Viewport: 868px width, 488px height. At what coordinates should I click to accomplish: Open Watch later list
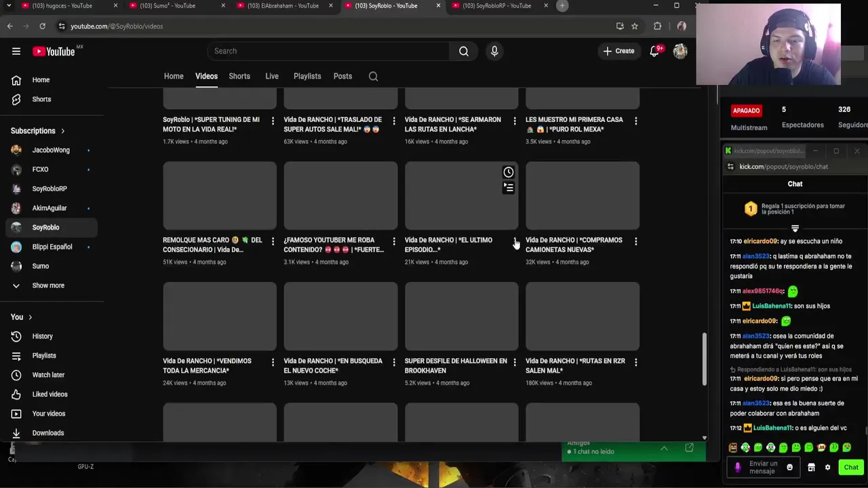(49, 375)
